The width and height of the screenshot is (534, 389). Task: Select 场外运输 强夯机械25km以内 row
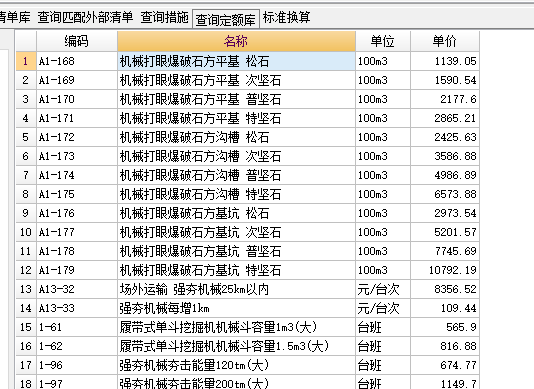[x=236, y=290]
